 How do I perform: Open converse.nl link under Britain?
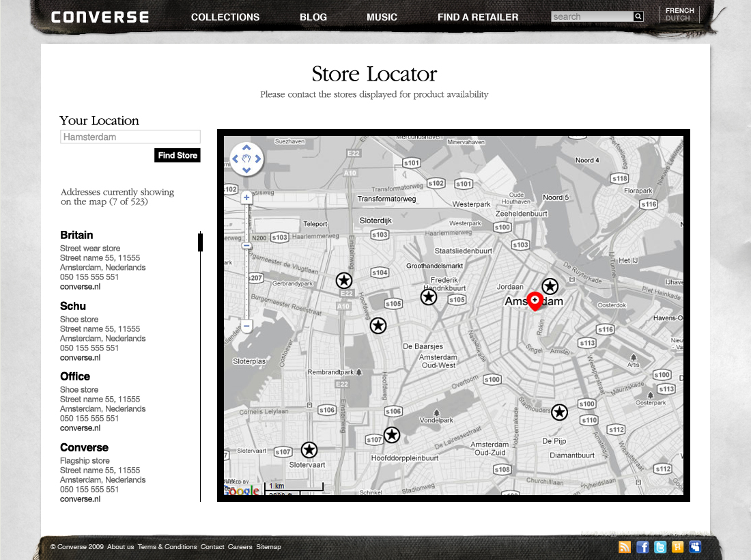pyautogui.click(x=80, y=286)
